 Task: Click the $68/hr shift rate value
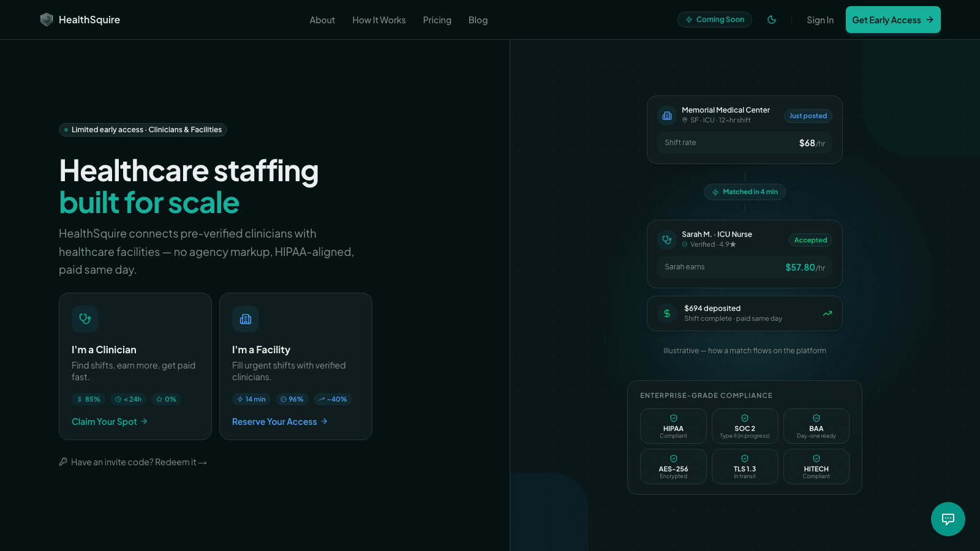pyautogui.click(x=812, y=143)
